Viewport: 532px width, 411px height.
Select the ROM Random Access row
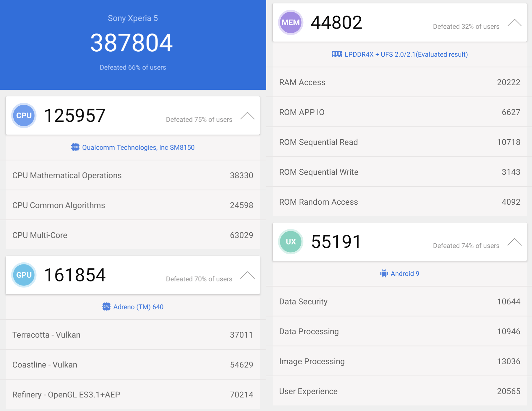[400, 202]
